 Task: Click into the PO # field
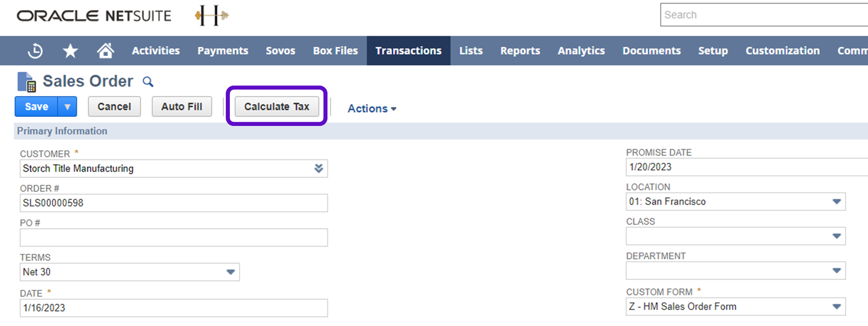point(174,238)
